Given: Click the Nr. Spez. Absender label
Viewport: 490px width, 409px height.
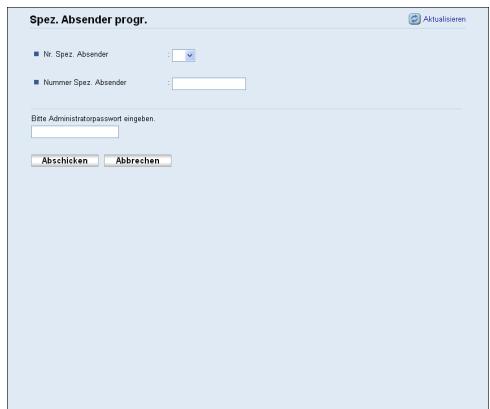Looking at the screenshot, I should pos(76,54).
